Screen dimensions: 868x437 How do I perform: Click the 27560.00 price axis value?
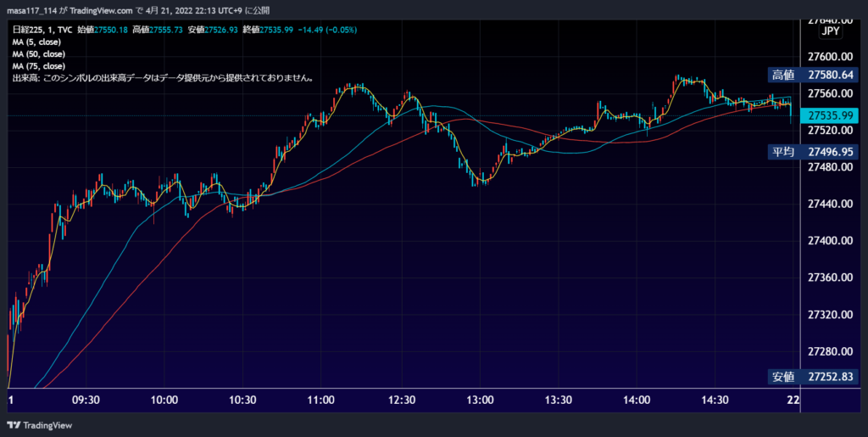click(x=831, y=93)
